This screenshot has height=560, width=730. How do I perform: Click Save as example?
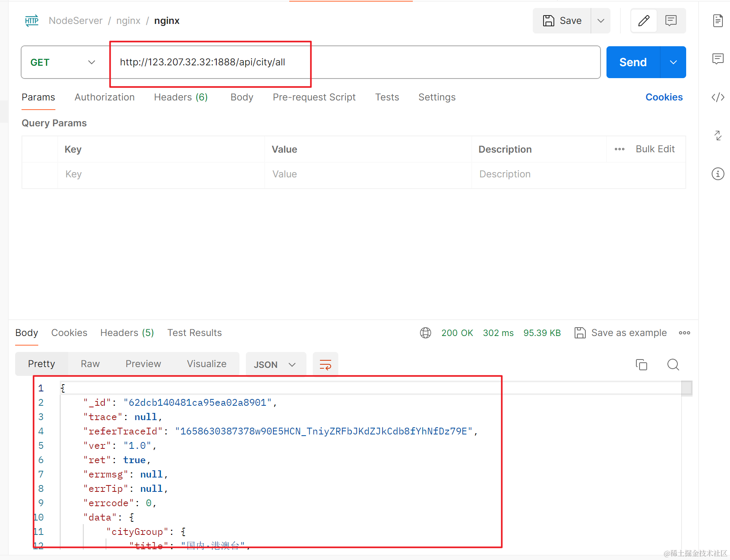620,333
